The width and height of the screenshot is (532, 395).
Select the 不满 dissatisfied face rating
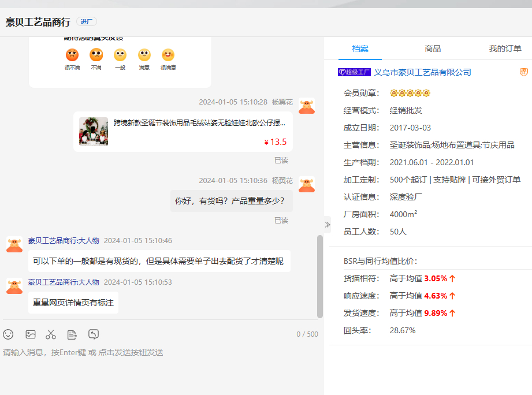pyautogui.click(x=96, y=55)
